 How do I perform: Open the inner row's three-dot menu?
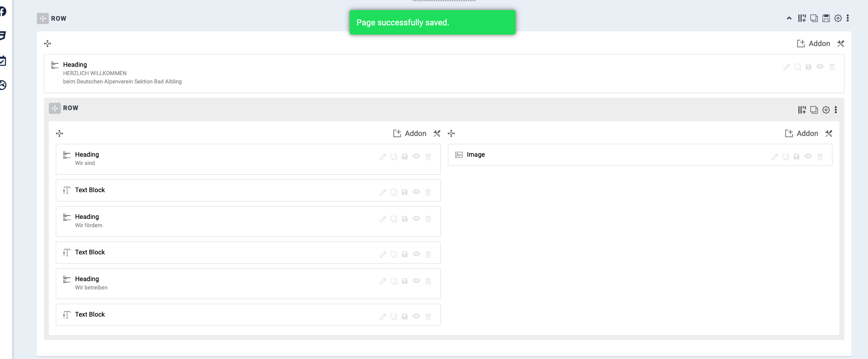point(836,110)
